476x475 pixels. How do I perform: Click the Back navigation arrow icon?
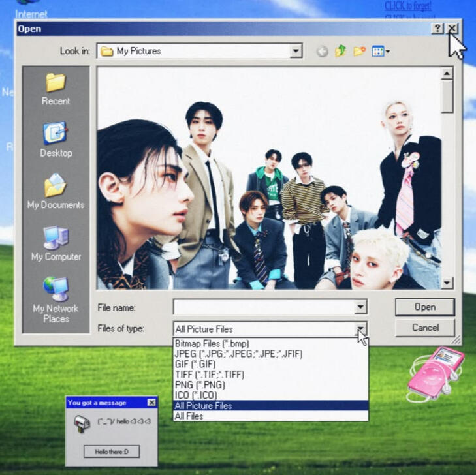pyautogui.click(x=322, y=52)
